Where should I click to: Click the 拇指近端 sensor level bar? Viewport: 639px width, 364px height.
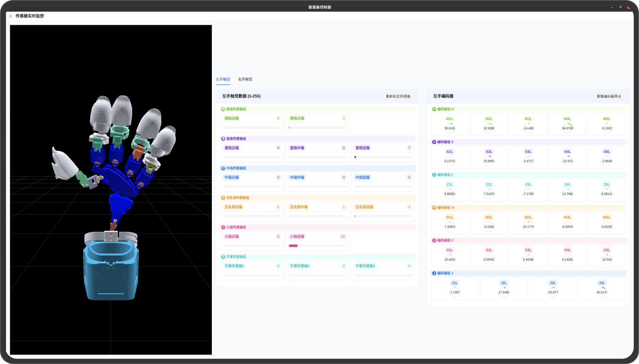pos(317,128)
